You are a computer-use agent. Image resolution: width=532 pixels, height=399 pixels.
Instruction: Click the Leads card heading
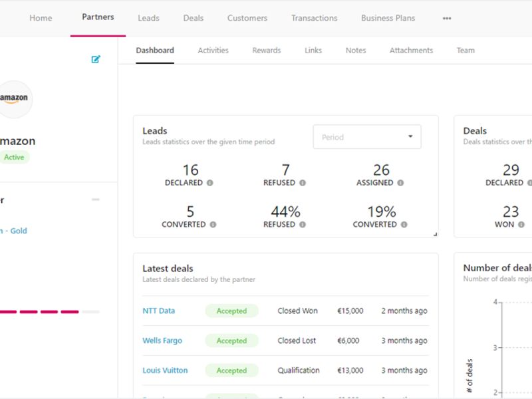click(155, 131)
